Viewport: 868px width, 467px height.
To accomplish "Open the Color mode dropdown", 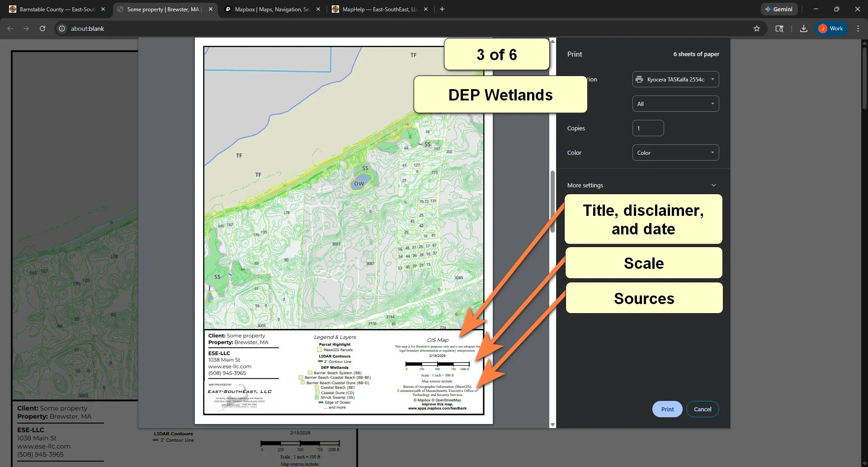I will 675,152.
